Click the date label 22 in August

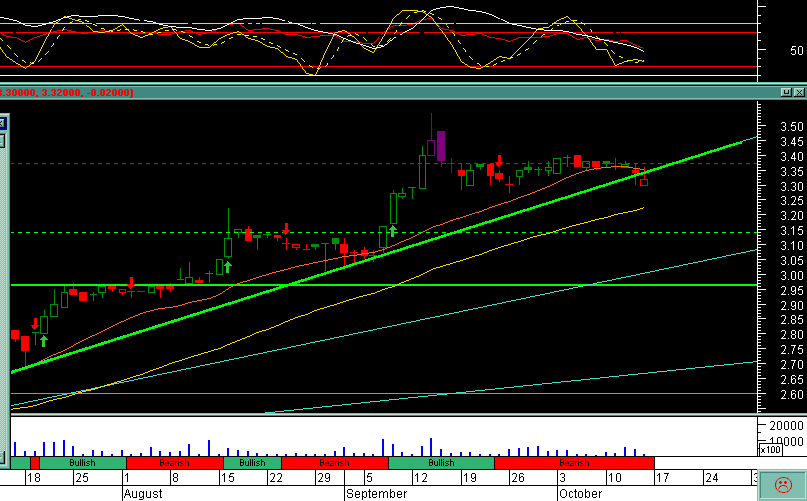(276, 477)
